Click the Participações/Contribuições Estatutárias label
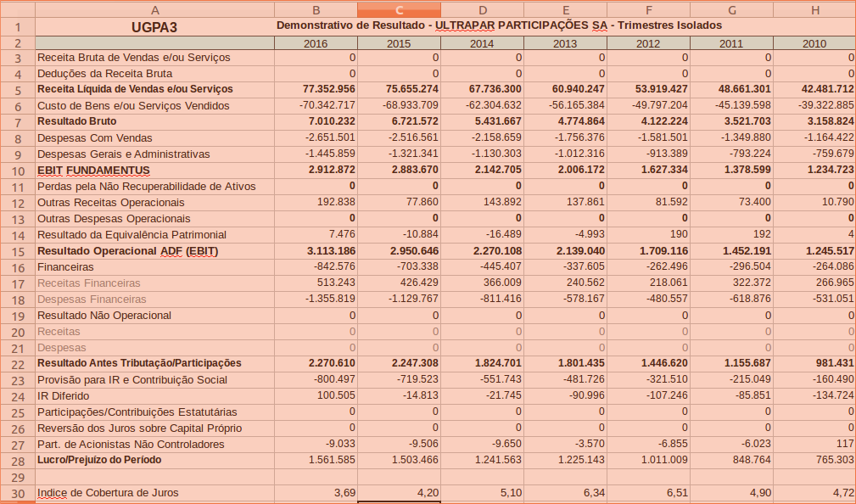This screenshot has height=504, width=856. [x=137, y=412]
